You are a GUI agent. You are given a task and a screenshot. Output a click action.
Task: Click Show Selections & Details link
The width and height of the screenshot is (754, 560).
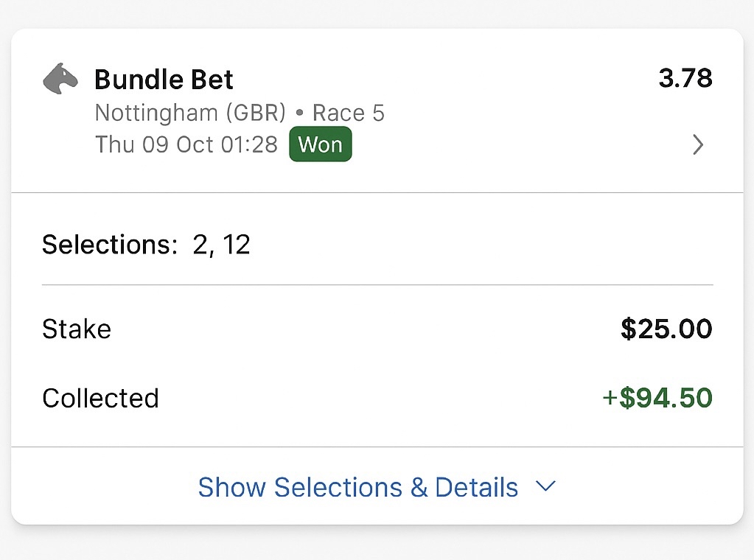click(358, 487)
